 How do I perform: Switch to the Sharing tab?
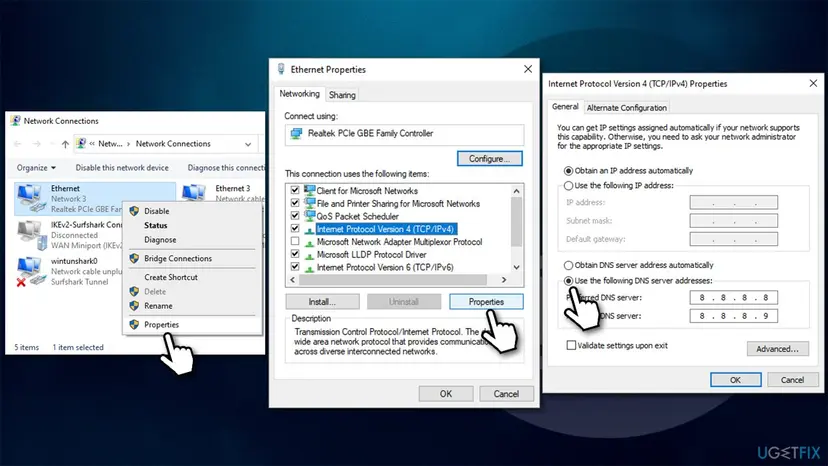point(342,95)
